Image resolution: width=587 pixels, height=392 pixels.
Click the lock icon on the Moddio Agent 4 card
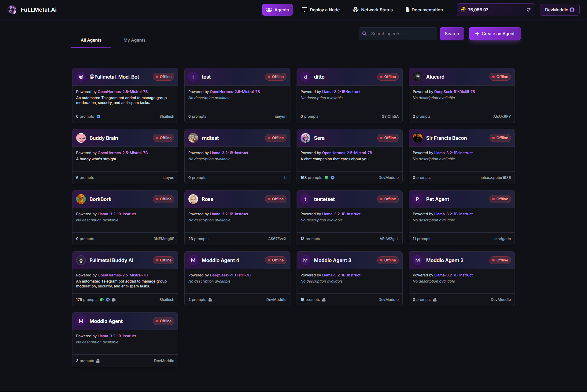(x=210, y=300)
